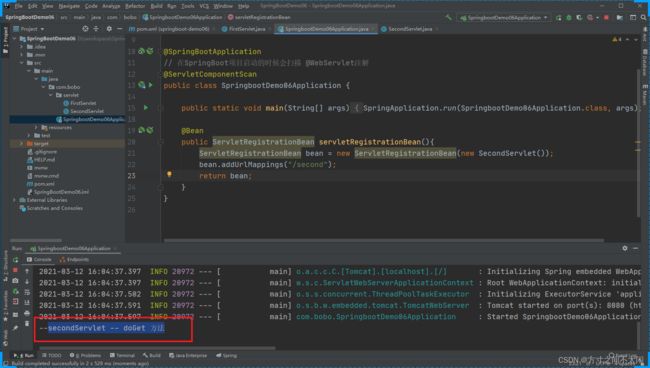
Task: Click the yellow intention lightbulb icon
Action: click(x=169, y=174)
